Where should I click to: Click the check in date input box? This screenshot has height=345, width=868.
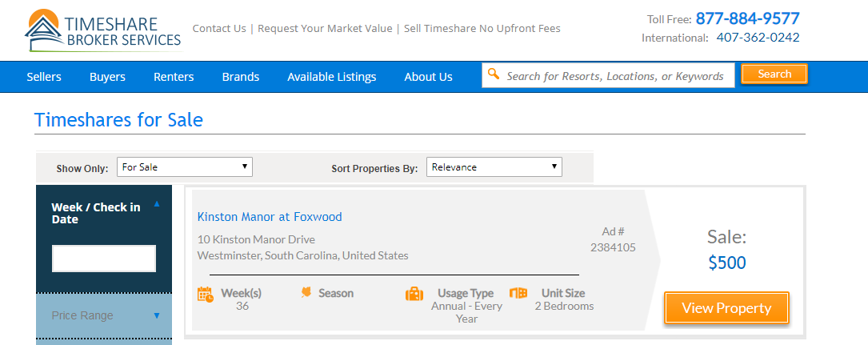point(104,259)
